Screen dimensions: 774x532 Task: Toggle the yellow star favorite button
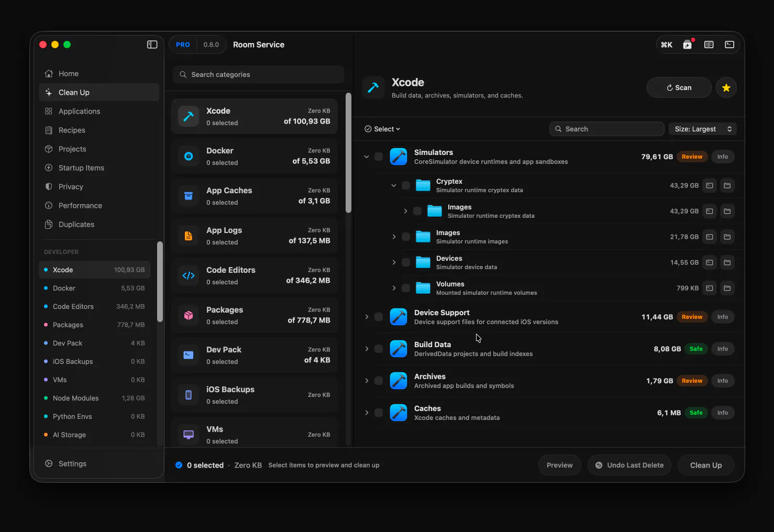tap(726, 87)
